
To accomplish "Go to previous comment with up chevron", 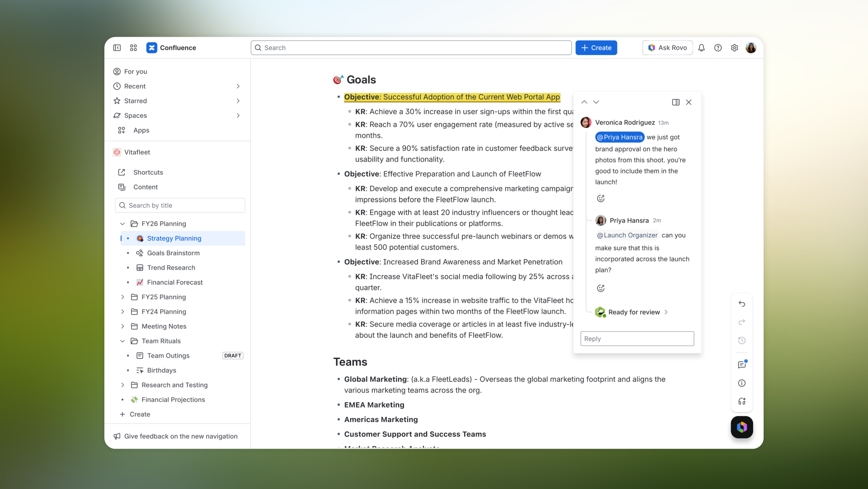I will point(584,102).
